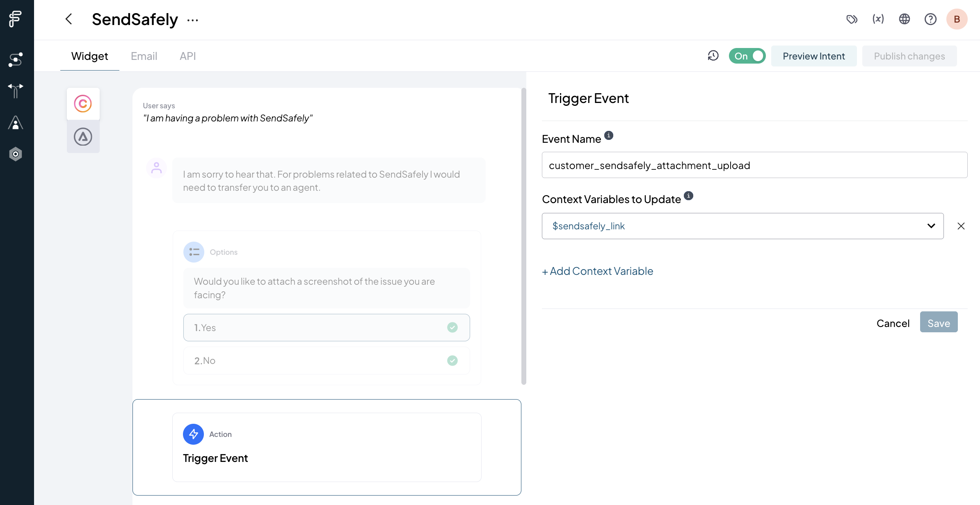Click the Event Name info icon
980x505 pixels.
[609, 135]
